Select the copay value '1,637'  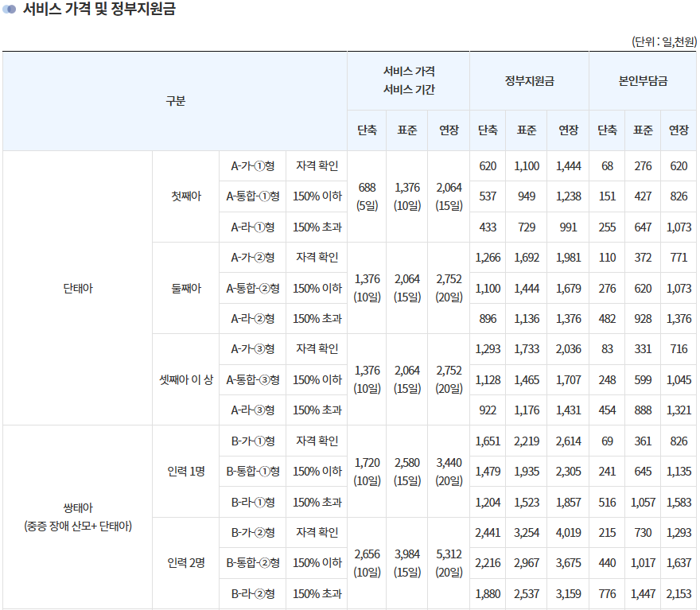click(x=679, y=563)
